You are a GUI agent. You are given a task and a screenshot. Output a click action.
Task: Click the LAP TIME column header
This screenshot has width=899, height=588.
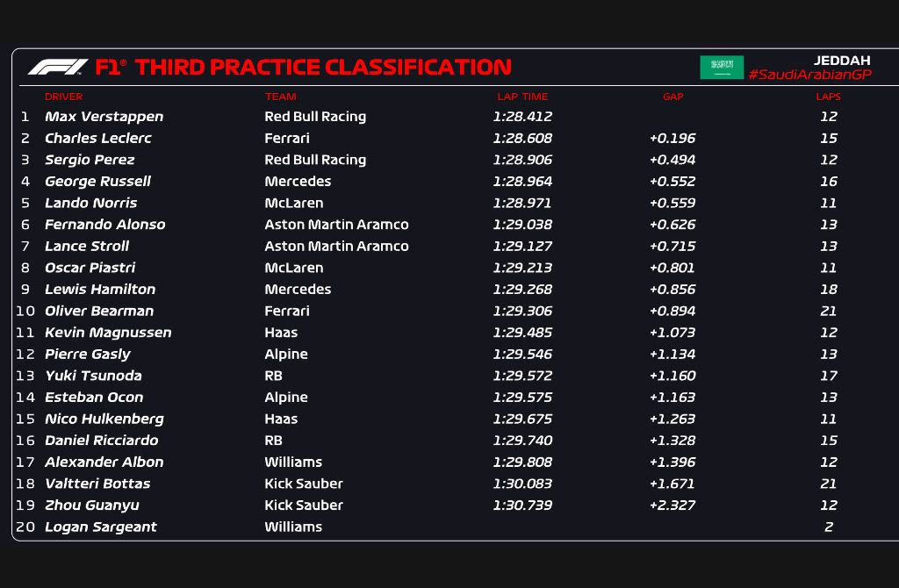click(522, 97)
